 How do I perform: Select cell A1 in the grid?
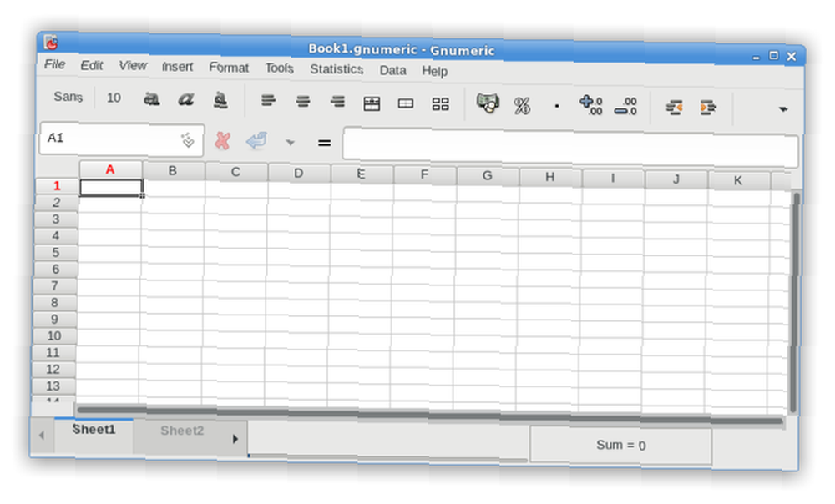[x=111, y=188]
